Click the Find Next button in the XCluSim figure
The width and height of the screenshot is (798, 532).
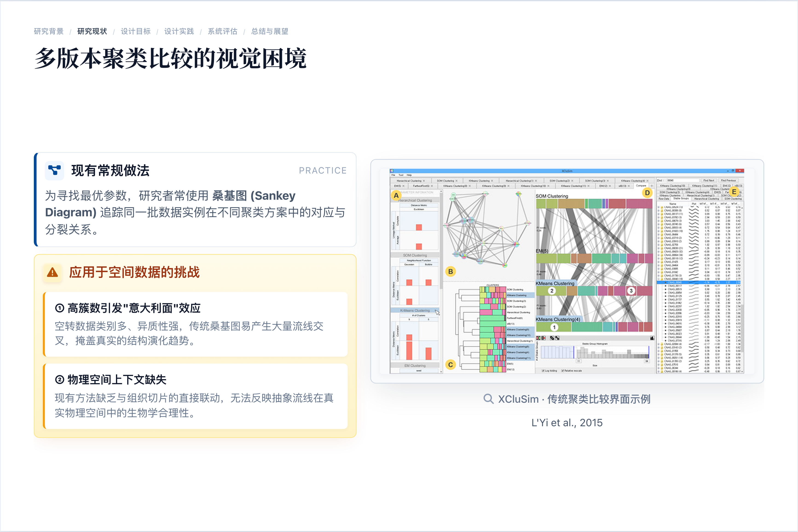point(708,180)
